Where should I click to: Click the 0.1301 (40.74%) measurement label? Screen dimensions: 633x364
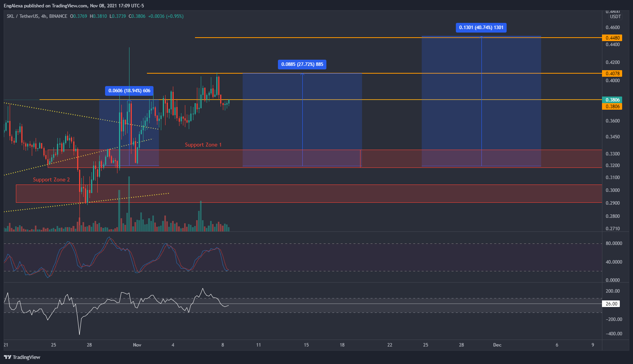coord(481,28)
